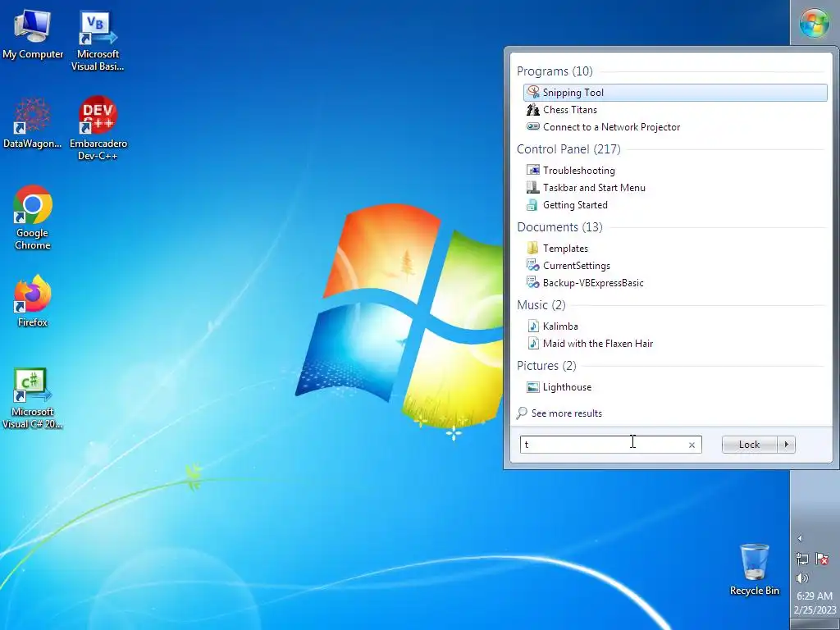Screen dimensions: 840x630
Task: Show hidden tray icons arrow
Action: click(x=800, y=538)
